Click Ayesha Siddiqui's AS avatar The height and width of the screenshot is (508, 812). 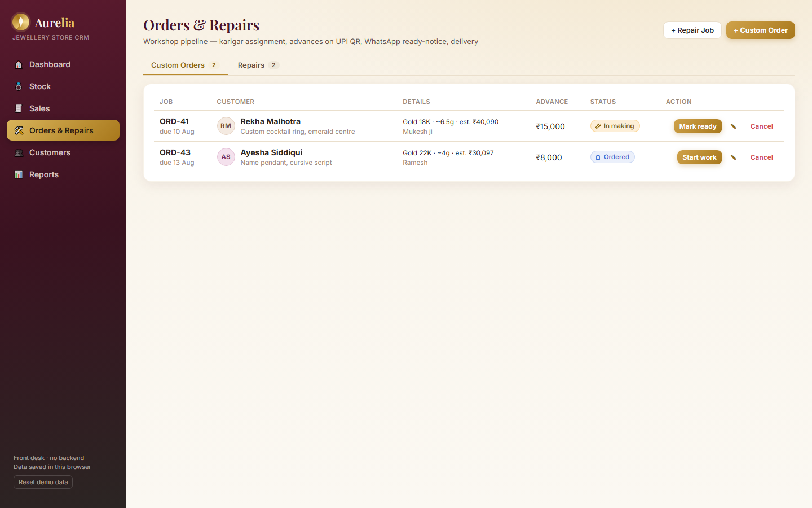(226, 157)
